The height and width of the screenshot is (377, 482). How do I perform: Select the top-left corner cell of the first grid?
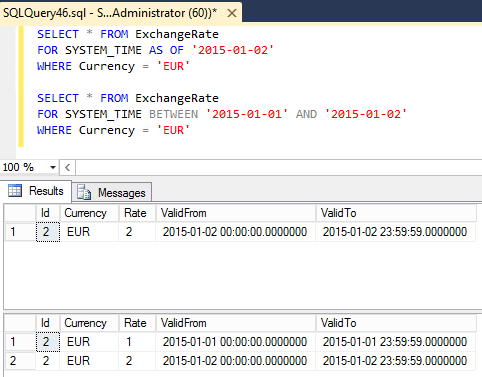pos(20,213)
